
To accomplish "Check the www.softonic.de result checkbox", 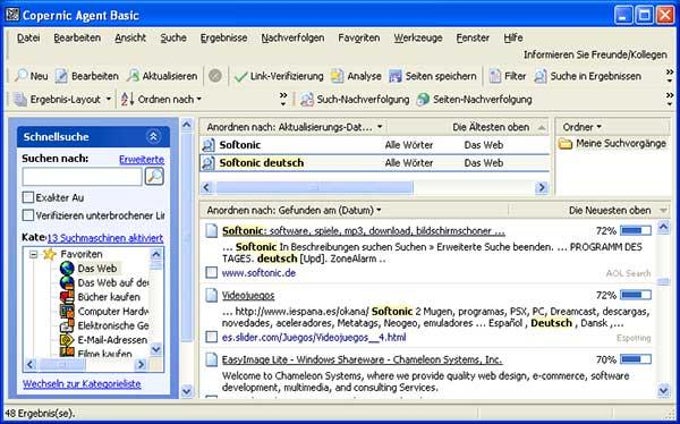I will (x=211, y=273).
